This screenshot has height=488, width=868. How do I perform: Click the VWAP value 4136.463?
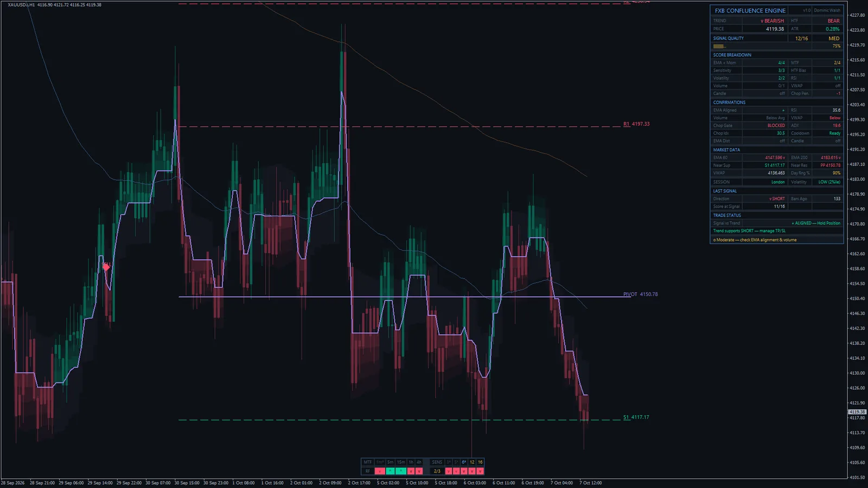[x=776, y=174]
